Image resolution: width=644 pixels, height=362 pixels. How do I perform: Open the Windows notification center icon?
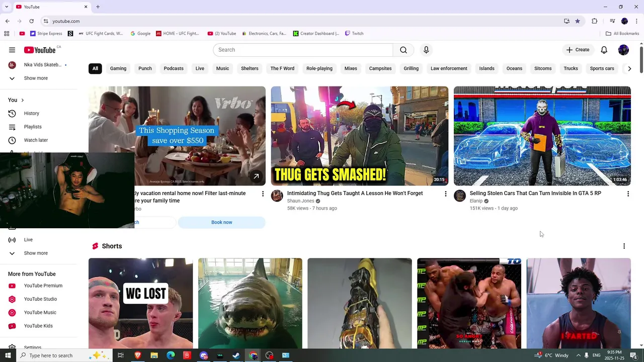(x=633, y=355)
